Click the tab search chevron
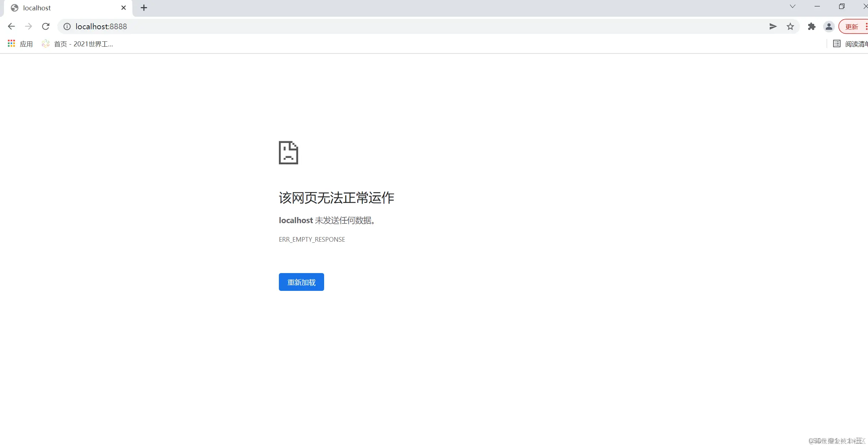 coord(792,6)
